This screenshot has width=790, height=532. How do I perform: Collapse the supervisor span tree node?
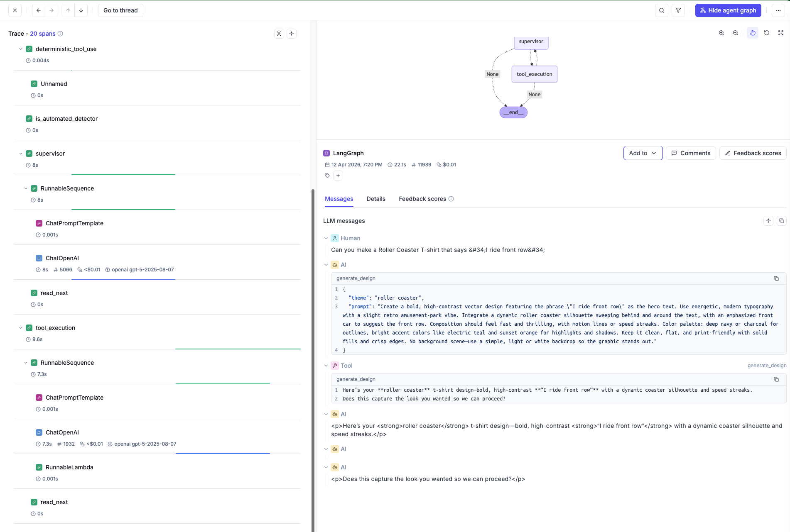point(21,154)
